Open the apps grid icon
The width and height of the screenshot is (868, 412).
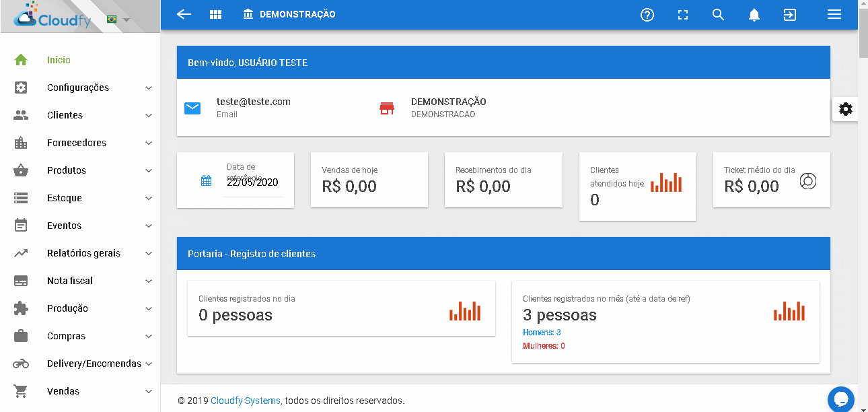point(215,14)
